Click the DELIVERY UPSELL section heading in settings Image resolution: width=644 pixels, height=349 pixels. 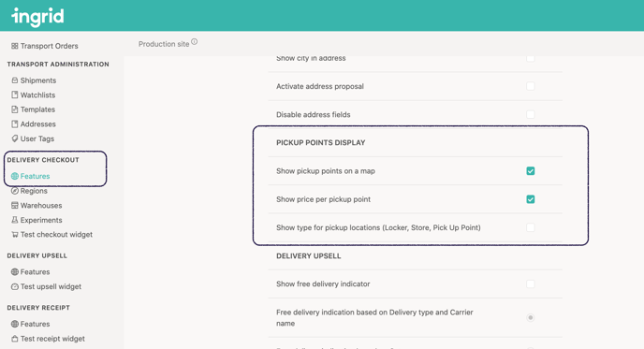pos(309,255)
